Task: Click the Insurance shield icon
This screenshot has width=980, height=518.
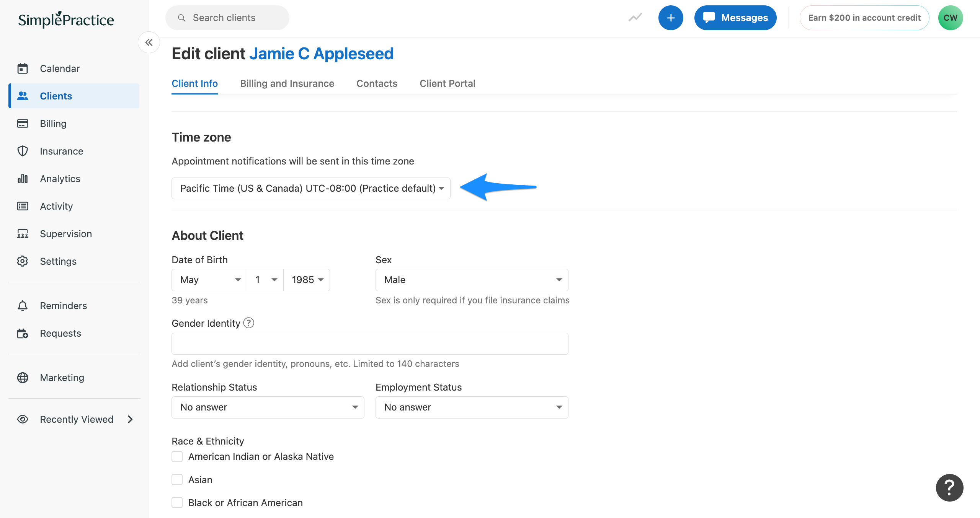Action: point(23,151)
